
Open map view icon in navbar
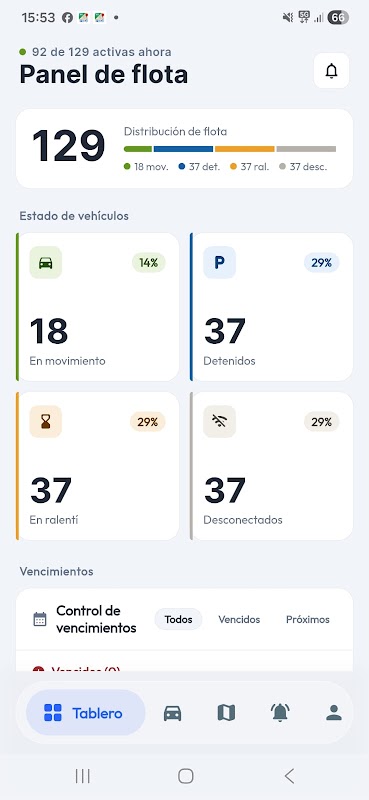[226, 713]
